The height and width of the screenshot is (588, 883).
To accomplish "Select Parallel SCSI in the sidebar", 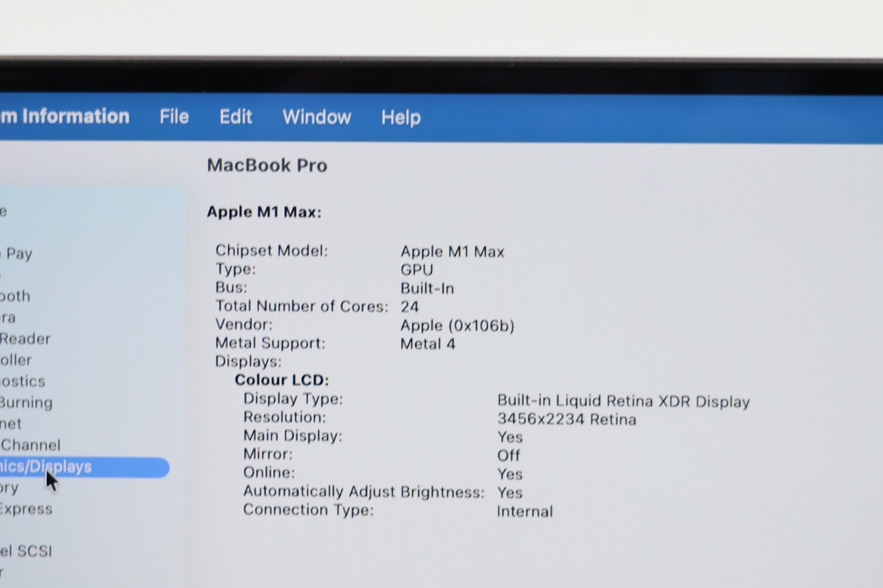I will pyautogui.click(x=26, y=551).
